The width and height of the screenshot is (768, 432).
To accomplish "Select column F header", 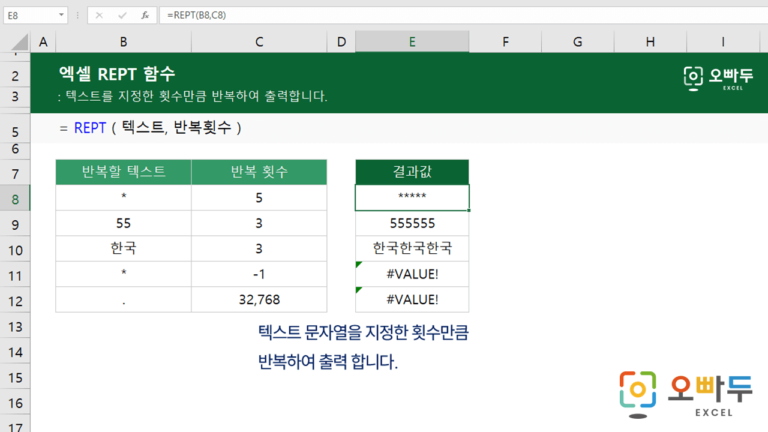I will coord(505,42).
